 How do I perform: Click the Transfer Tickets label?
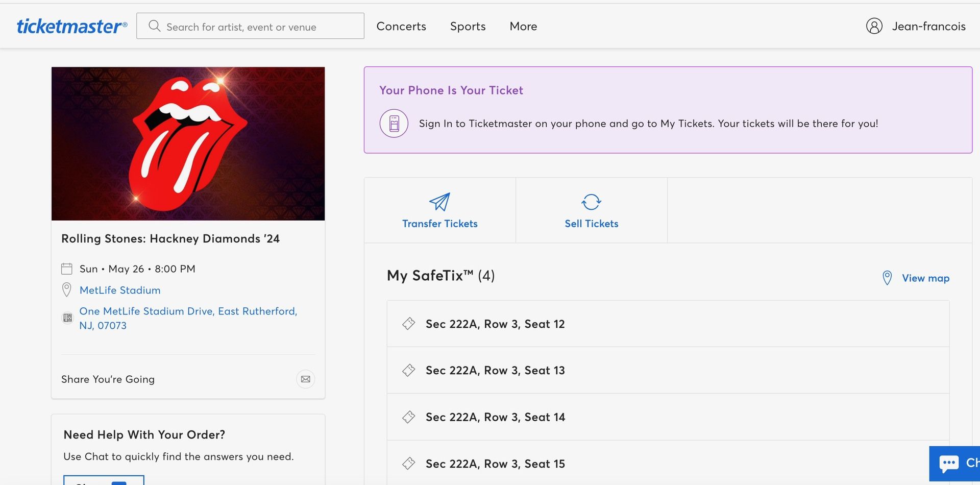tap(440, 224)
